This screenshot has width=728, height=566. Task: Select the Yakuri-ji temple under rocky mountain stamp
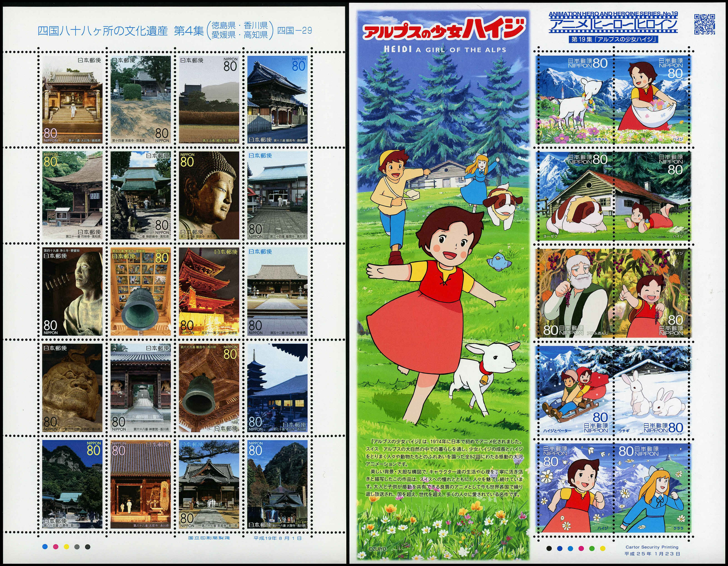click(x=72, y=484)
